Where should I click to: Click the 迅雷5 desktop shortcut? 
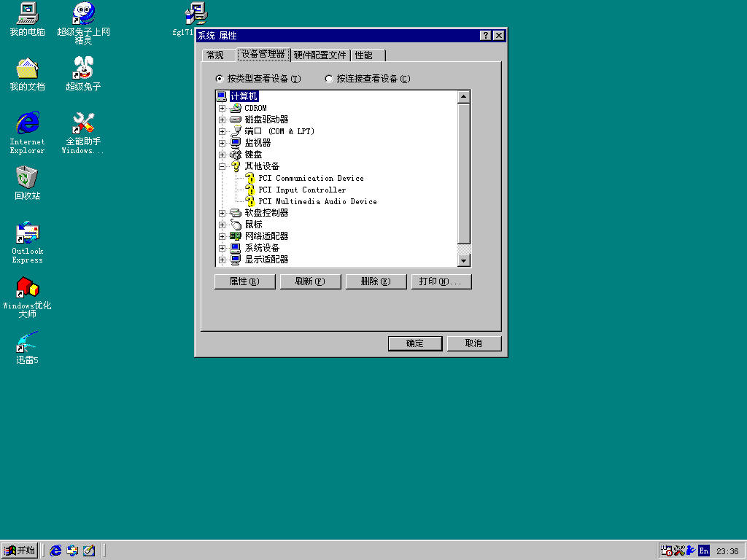pos(27,348)
